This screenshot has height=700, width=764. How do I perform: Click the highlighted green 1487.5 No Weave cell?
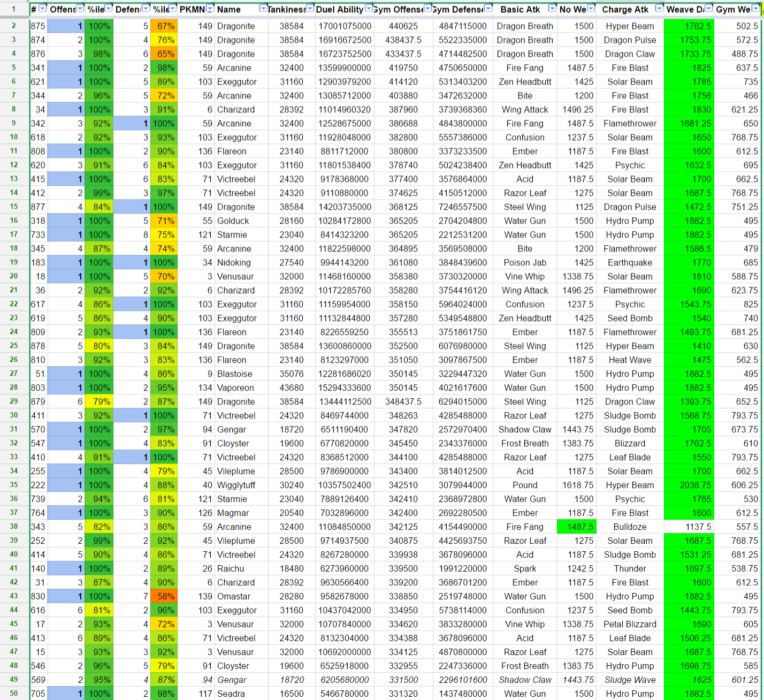576,527
